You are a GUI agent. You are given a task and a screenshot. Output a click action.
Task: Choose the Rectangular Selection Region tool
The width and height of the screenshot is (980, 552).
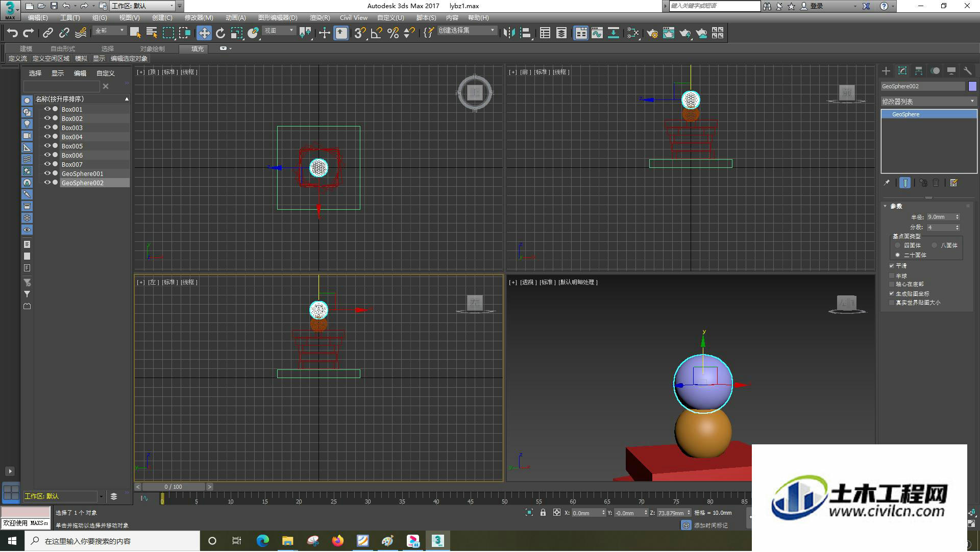pyautogui.click(x=168, y=33)
